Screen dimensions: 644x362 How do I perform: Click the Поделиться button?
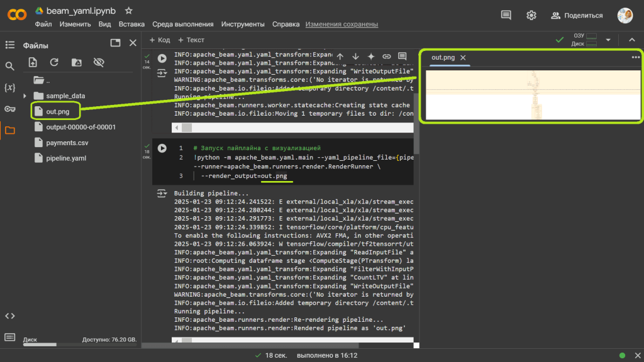coord(577,15)
